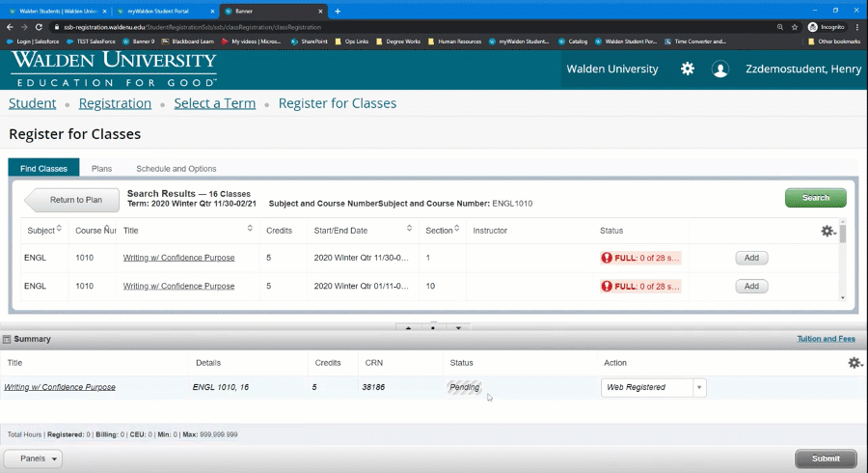Image resolution: width=868 pixels, height=473 pixels.
Task: Sort by Section column
Action: click(457, 228)
